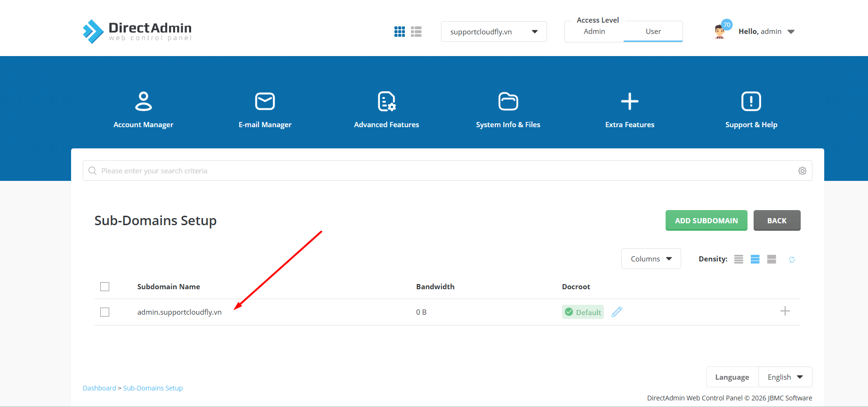This screenshot has height=407, width=868.
Task: Open System Info & Files menu
Action: [508, 110]
